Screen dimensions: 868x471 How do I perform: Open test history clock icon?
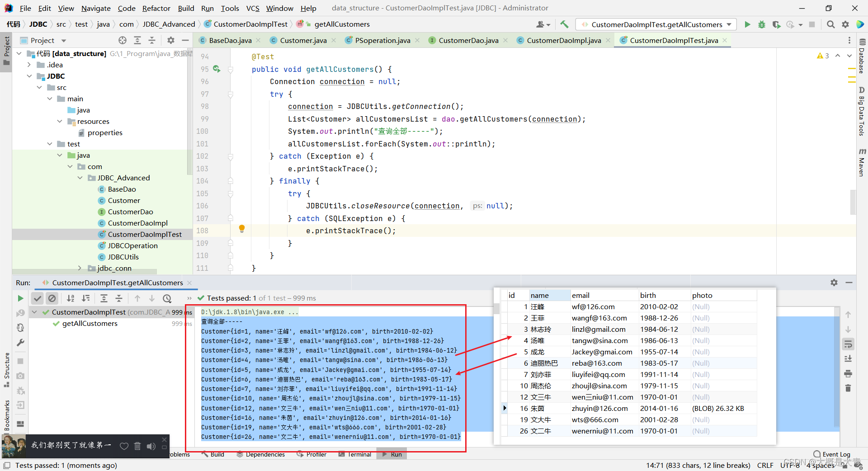click(x=167, y=298)
